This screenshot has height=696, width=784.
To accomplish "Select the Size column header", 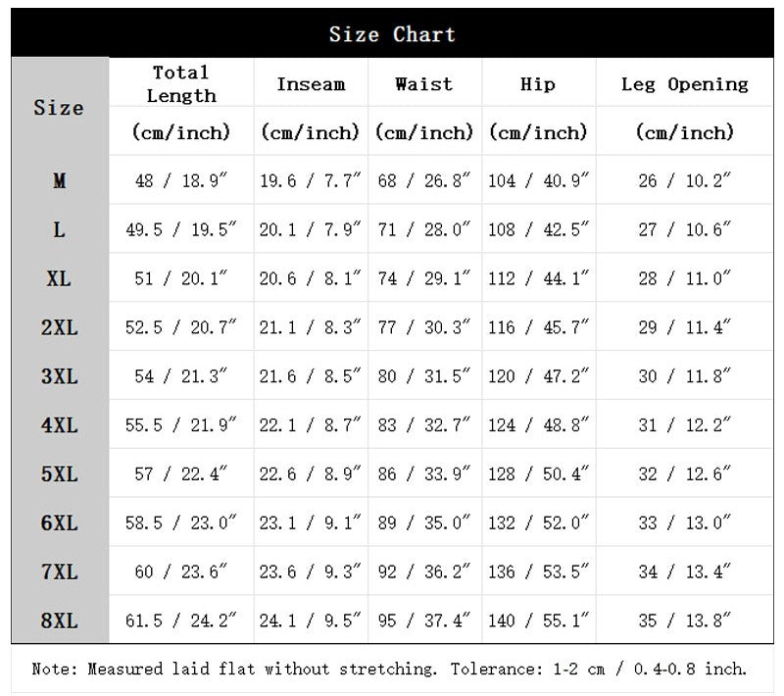I will pyautogui.click(x=59, y=108).
